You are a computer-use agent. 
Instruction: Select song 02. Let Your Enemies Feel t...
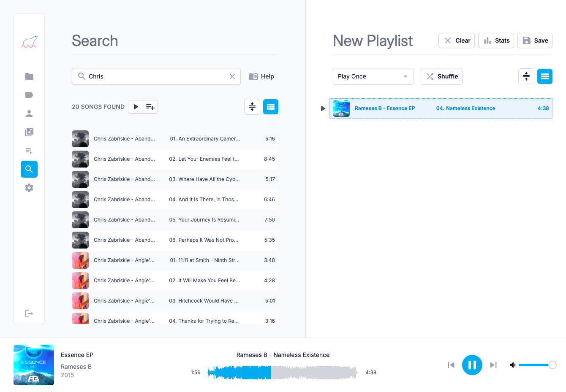click(x=175, y=159)
